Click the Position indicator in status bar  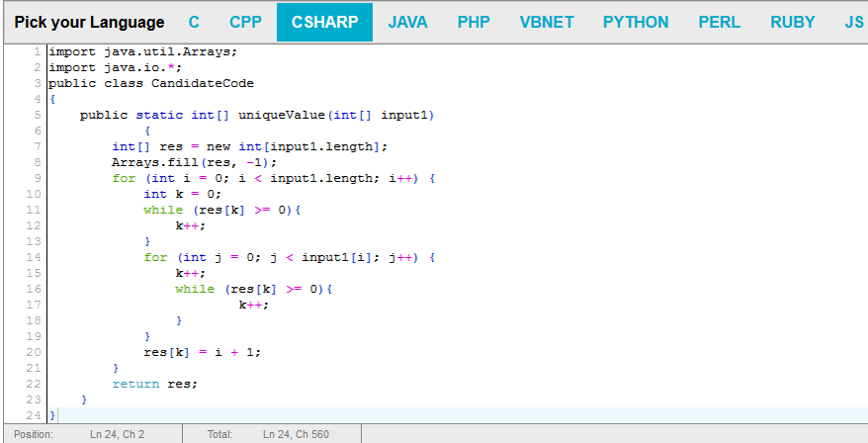(x=34, y=434)
